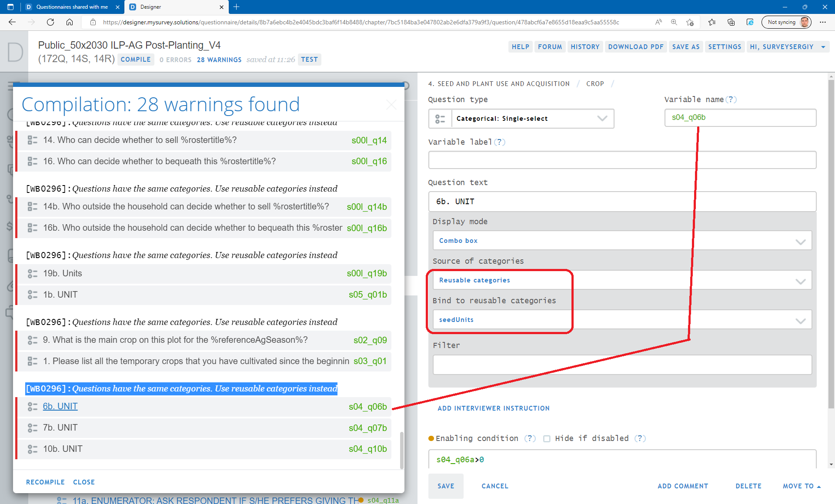Check the "Hide if disabled" checkbox
Image resolution: width=835 pixels, height=504 pixels.
click(x=547, y=439)
